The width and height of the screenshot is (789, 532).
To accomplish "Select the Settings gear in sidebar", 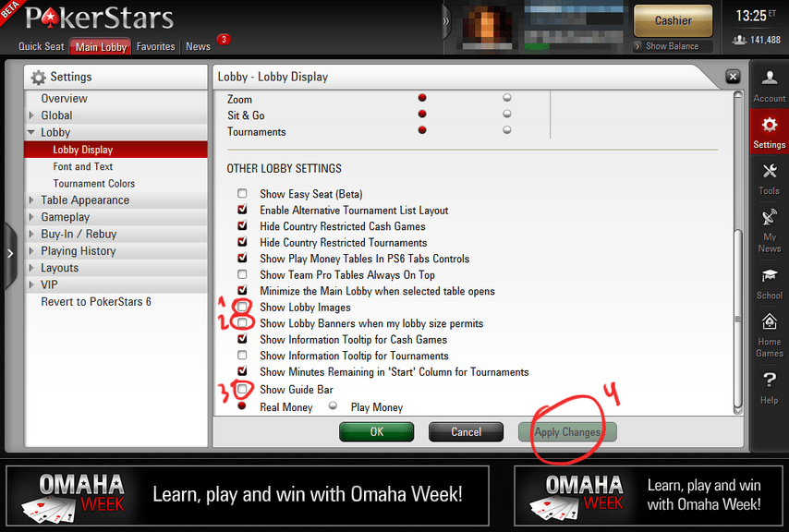I will [x=769, y=125].
